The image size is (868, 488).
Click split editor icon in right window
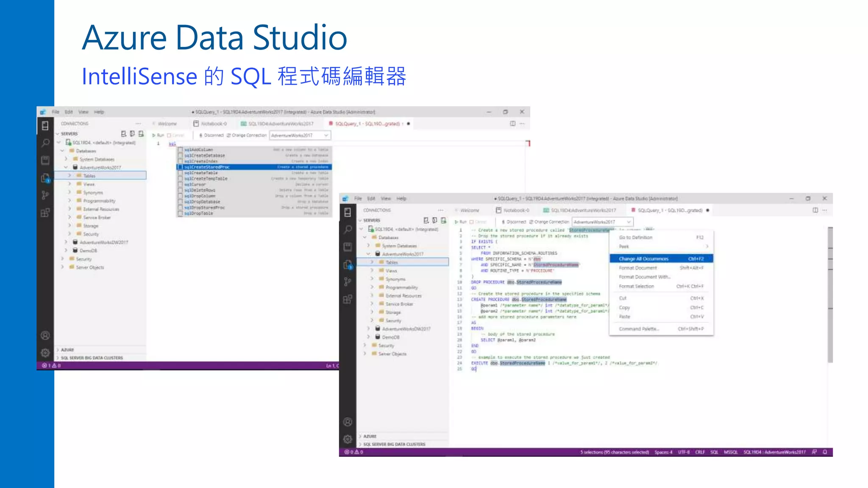815,210
